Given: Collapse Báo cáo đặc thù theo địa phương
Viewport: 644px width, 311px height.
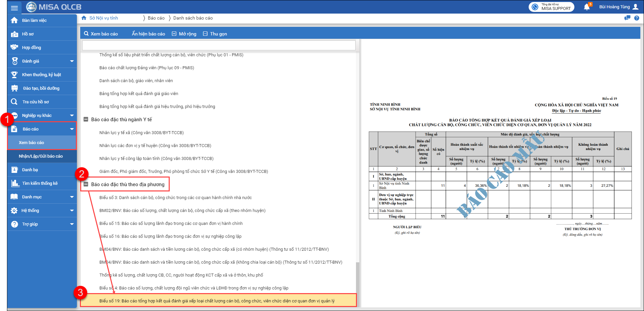Looking at the screenshot, I should [86, 184].
